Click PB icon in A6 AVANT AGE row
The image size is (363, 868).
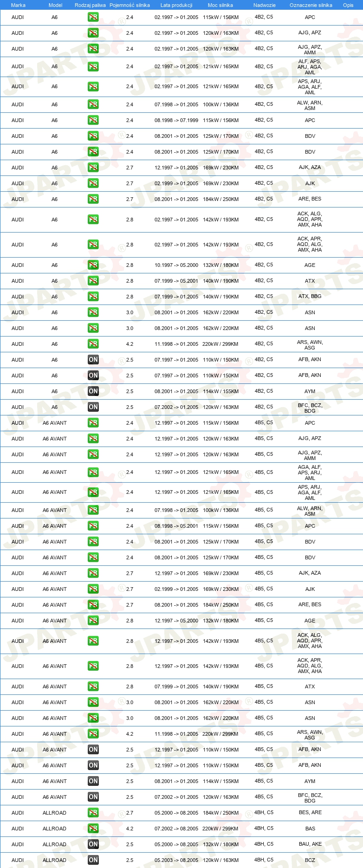click(x=93, y=621)
